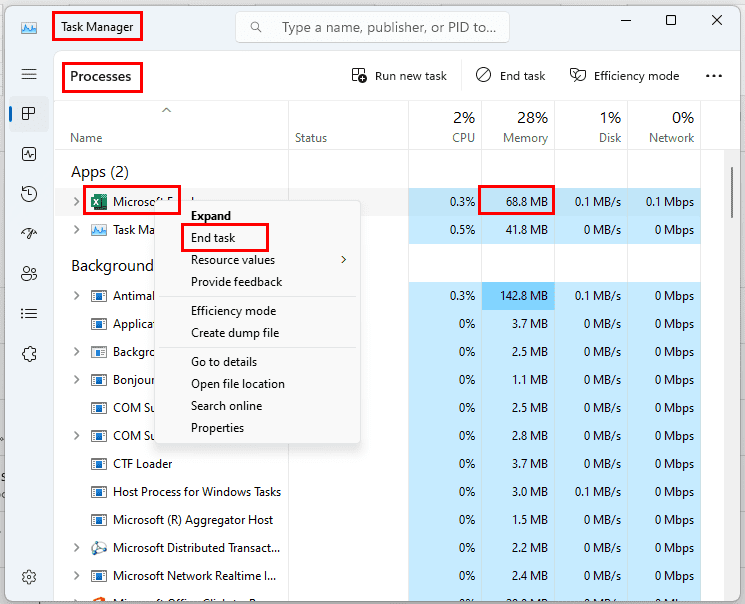Expand the Background Task Host row chevron
Viewport: 745px width, 604px height.
pos(76,352)
